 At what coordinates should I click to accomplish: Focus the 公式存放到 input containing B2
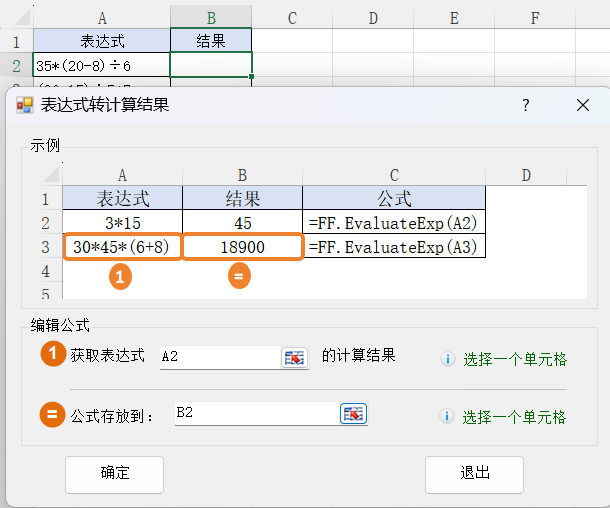pos(256,414)
